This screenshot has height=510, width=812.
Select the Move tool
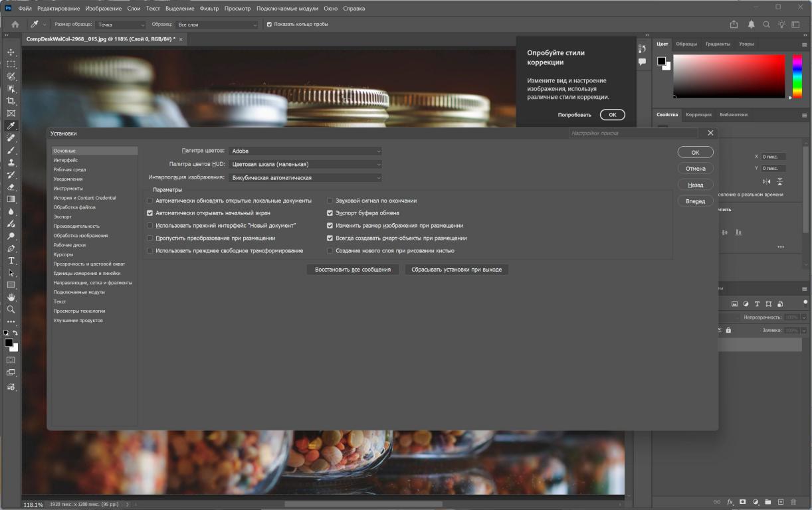pos(11,52)
